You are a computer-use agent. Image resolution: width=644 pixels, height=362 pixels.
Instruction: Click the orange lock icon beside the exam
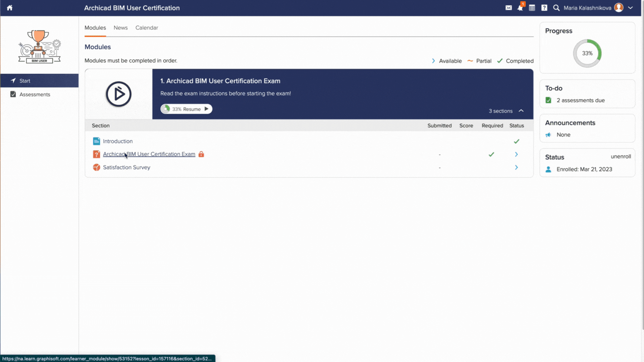pos(201,154)
